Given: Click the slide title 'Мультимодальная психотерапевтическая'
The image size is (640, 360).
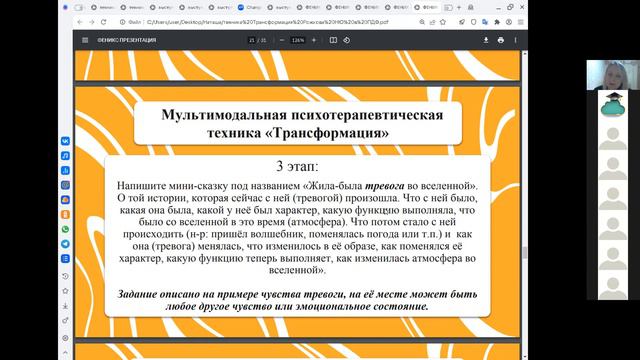Looking at the screenshot, I should pos(302,115).
